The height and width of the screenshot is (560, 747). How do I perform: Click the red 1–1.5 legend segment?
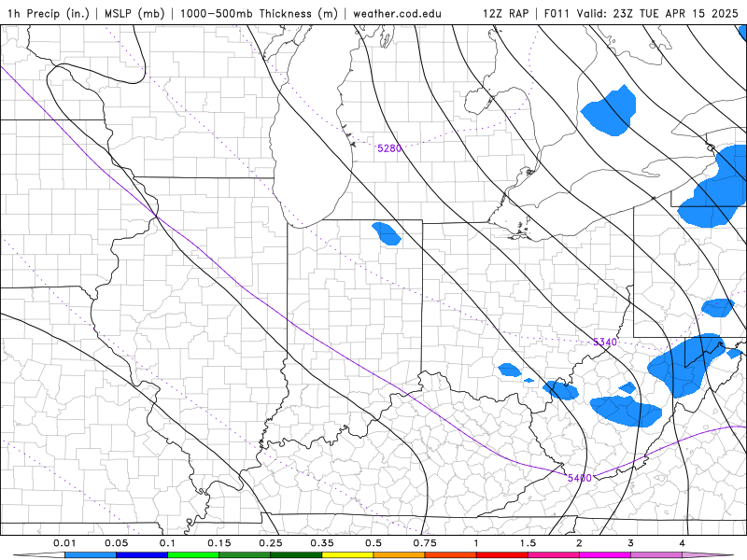502,555
